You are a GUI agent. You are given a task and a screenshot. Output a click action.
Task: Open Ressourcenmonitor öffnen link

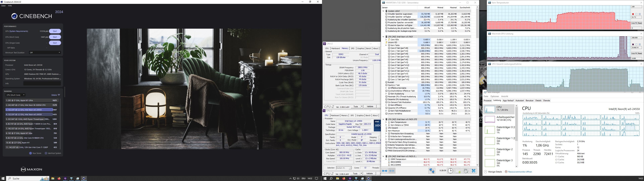(x=519, y=172)
